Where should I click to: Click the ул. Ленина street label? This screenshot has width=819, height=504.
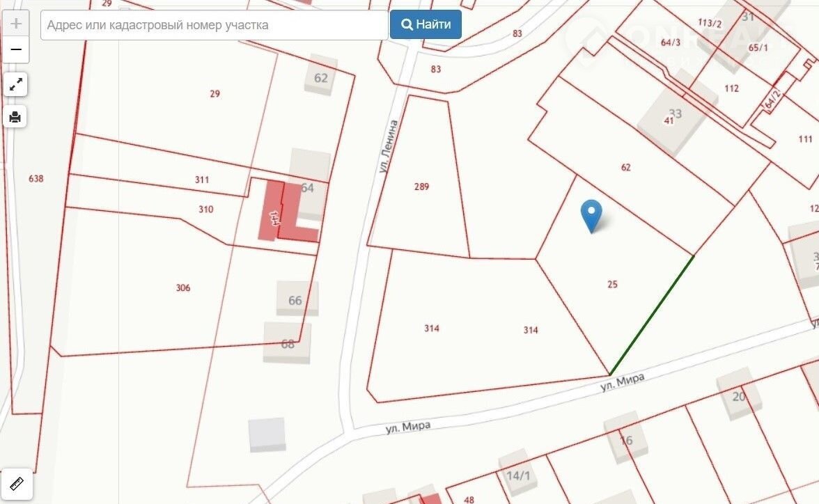(392, 146)
